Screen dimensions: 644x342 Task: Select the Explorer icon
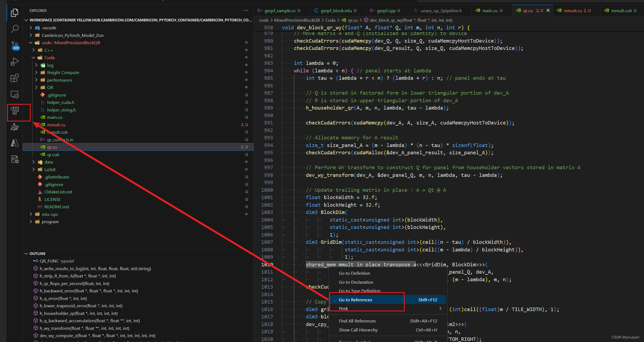[14, 13]
